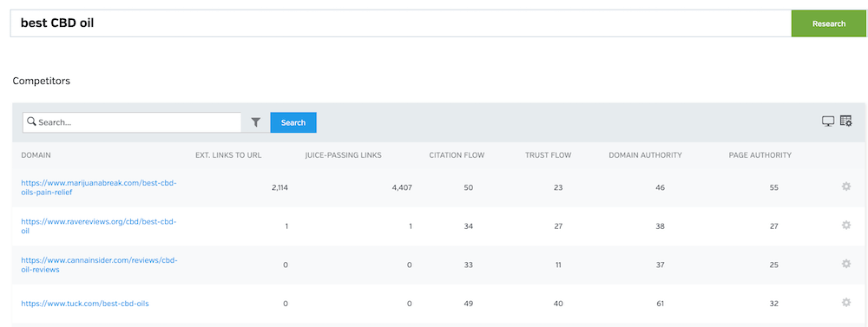This screenshot has width=868, height=327.
Task: Select domain authority 38 cell
Action: click(x=660, y=226)
